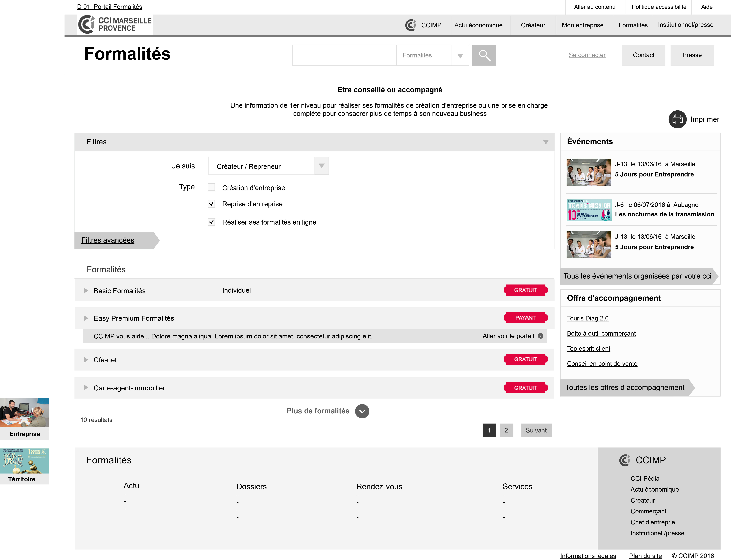Open the Mon entreprise menu

click(x=582, y=25)
